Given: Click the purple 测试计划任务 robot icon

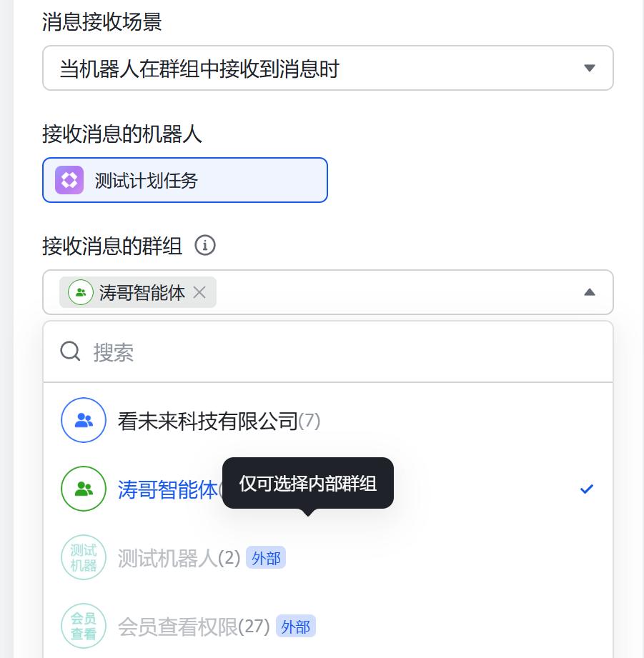Looking at the screenshot, I should (68, 180).
